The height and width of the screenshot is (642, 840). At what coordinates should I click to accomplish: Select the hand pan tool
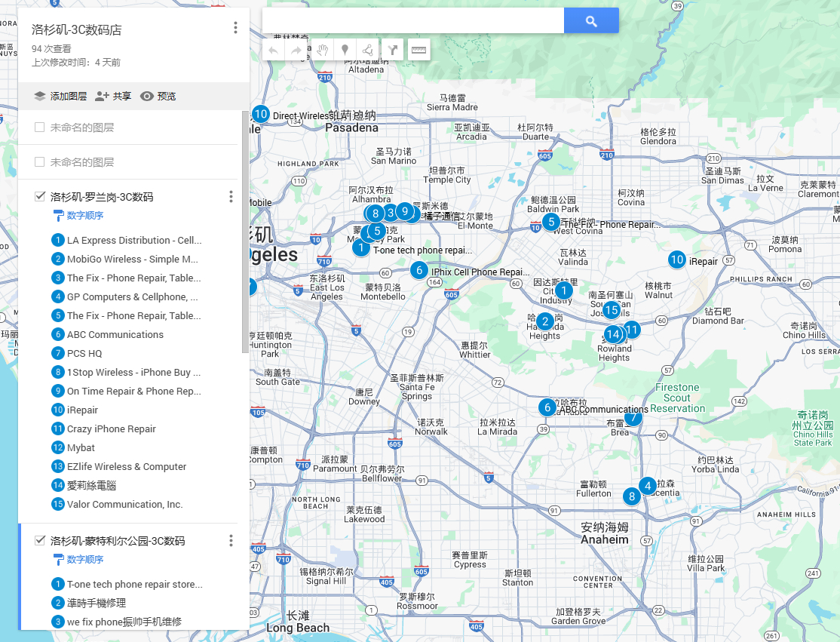click(321, 51)
